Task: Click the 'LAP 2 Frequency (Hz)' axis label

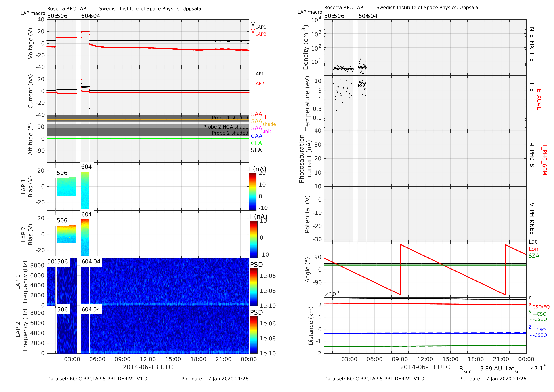Action: click(21, 330)
